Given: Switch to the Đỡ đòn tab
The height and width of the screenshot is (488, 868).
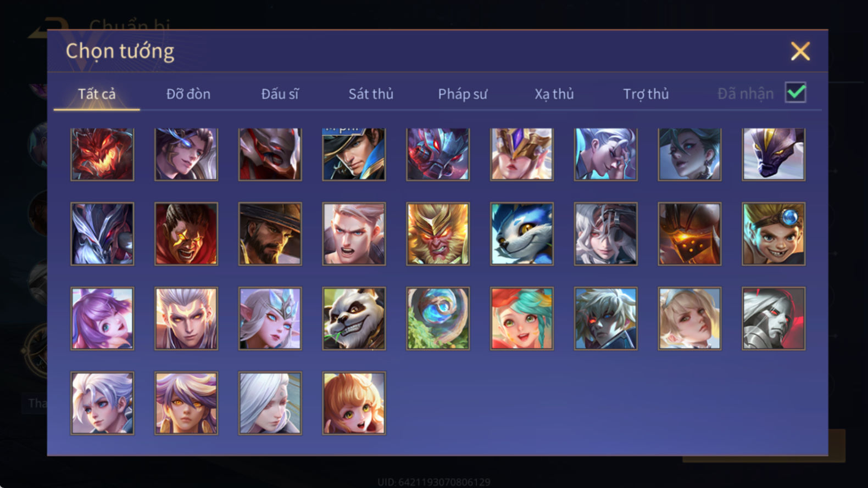Looking at the screenshot, I should click(188, 94).
